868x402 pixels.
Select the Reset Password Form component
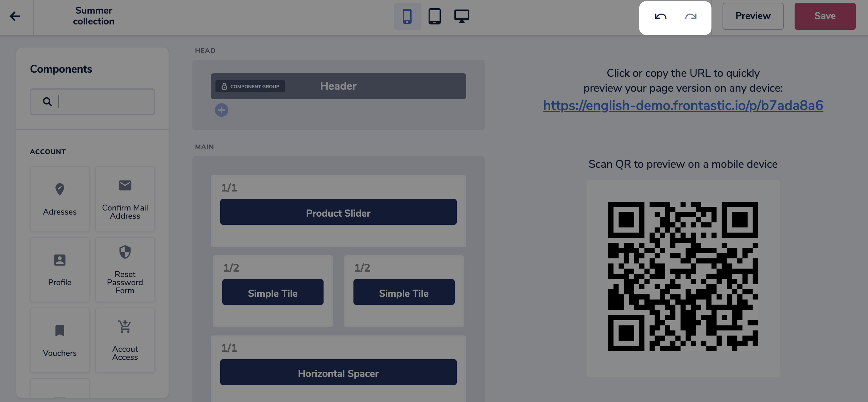coord(125,270)
